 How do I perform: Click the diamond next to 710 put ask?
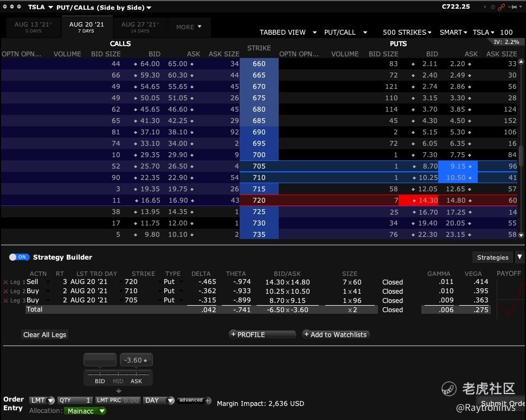(470, 178)
